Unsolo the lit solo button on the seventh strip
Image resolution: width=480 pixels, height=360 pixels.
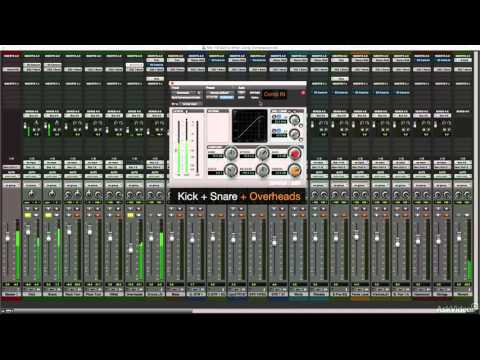[130, 215]
